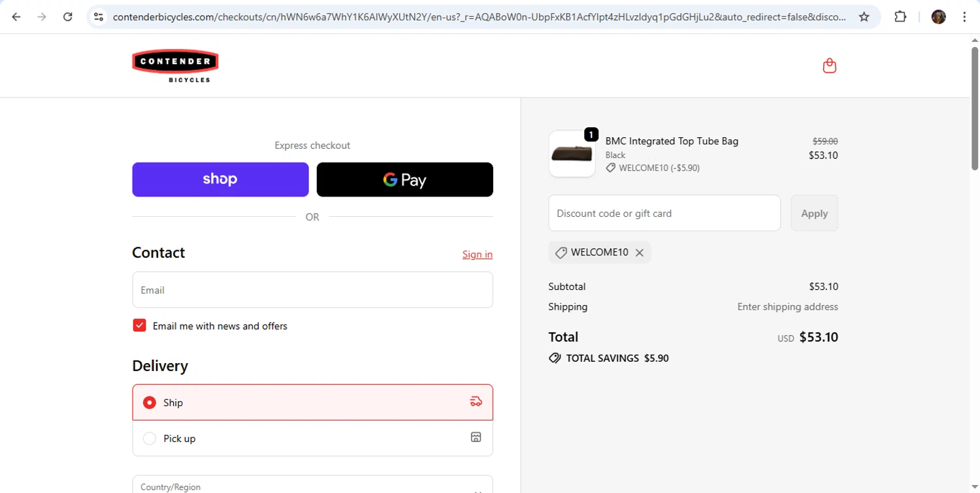Uncheck Email me with news and offers

tap(139, 325)
